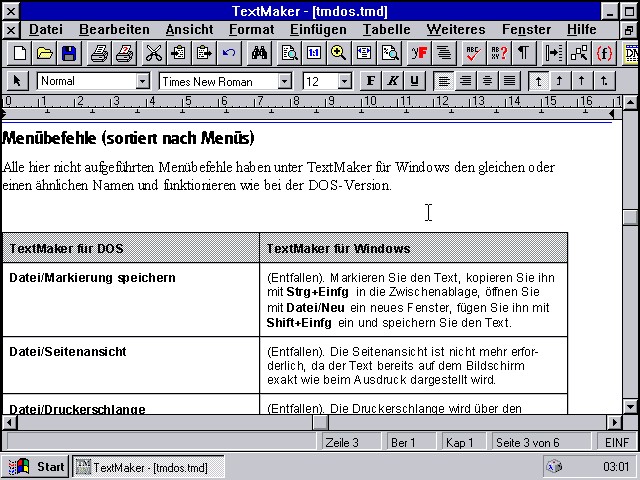Run spell check with the ABC checkmark icon

(x=473, y=53)
